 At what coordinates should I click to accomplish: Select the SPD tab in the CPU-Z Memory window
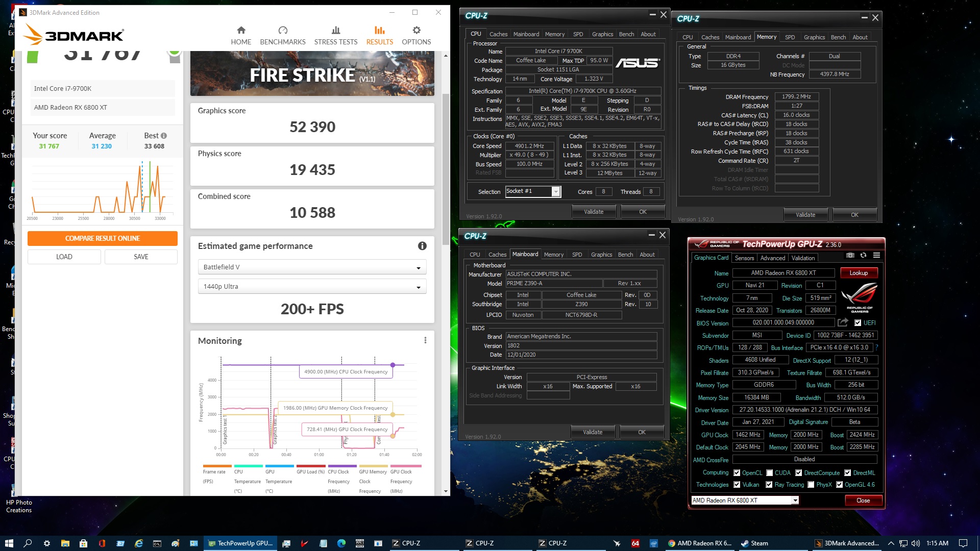coord(790,37)
